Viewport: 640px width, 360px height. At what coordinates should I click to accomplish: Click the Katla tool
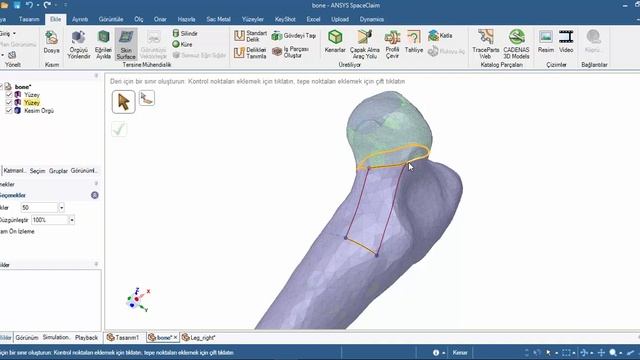(440, 36)
